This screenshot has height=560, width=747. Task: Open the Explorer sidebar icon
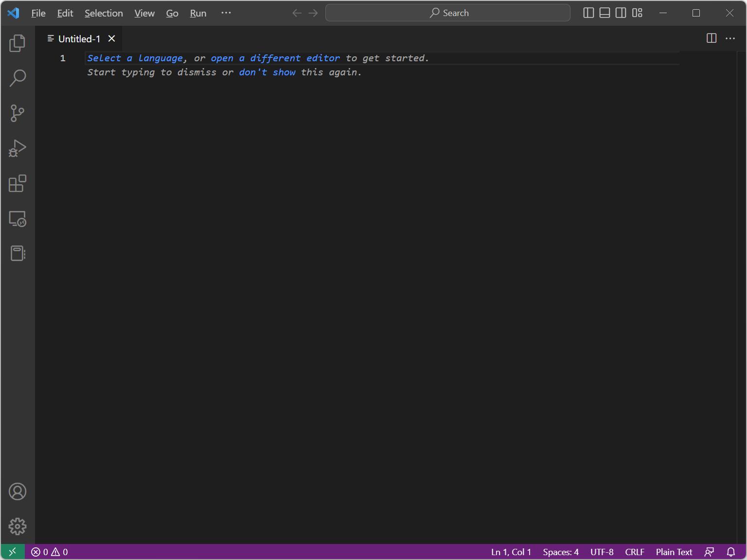click(18, 43)
